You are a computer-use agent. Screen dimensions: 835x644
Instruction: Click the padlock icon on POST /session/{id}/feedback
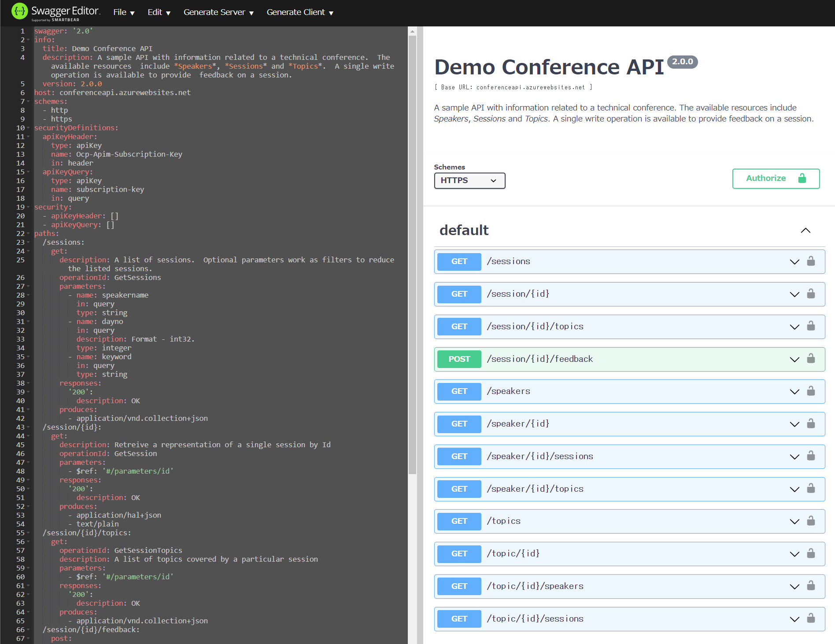[x=811, y=359]
